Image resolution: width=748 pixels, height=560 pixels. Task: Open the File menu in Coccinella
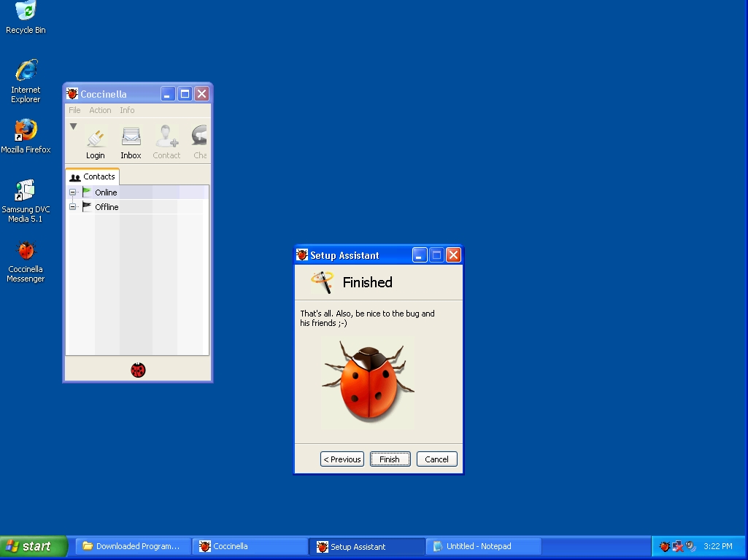click(74, 110)
